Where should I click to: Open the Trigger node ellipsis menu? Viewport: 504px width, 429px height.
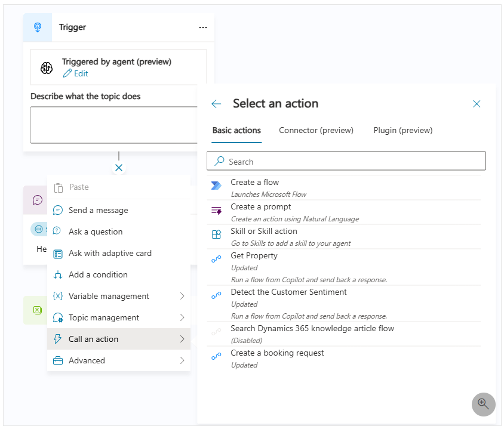click(x=203, y=27)
